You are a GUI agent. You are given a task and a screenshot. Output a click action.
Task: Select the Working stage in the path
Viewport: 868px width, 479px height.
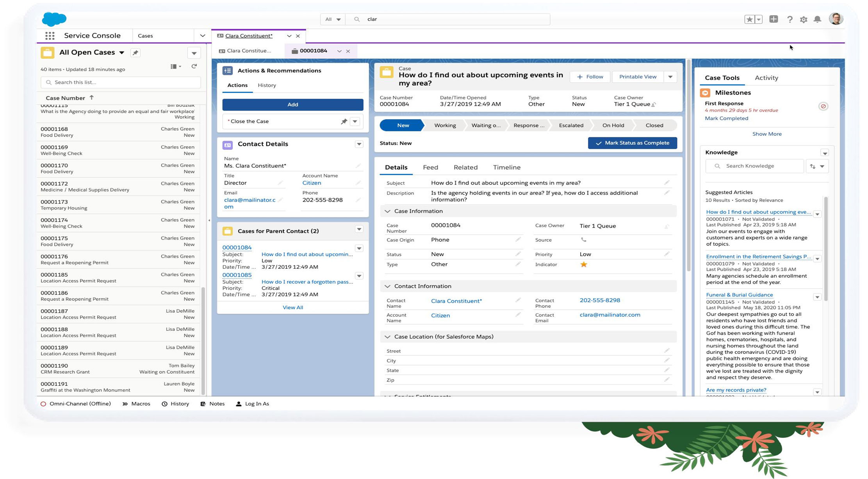click(x=445, y=125)
